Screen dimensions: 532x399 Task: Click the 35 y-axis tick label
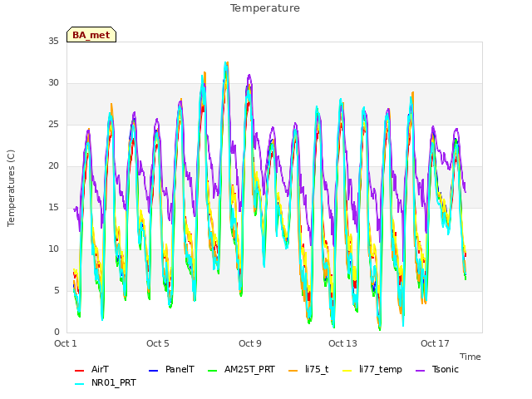click(x=53, y=41)
